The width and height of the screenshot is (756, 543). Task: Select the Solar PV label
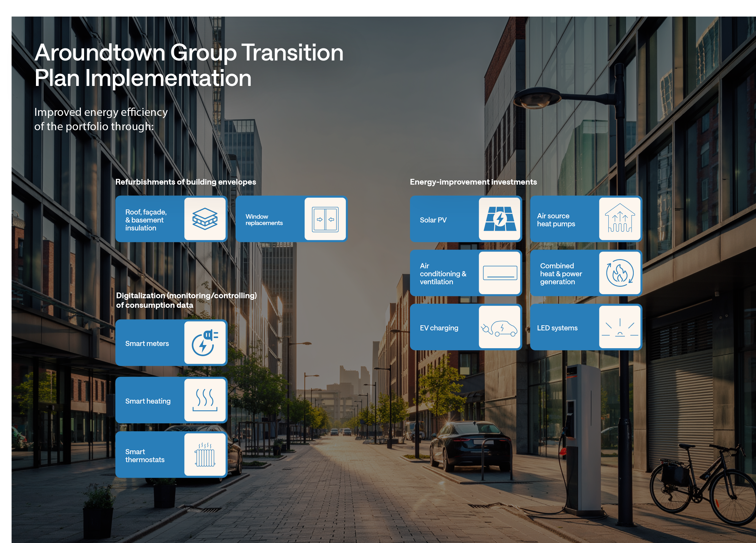433,220
